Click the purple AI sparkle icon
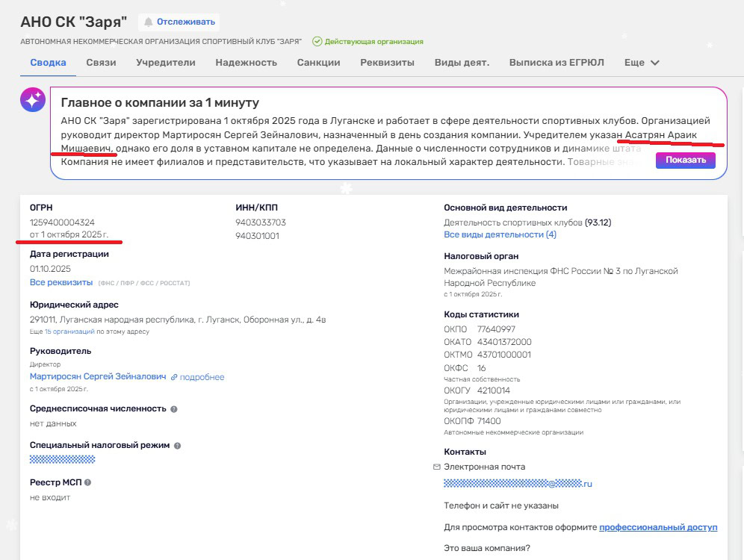The width and height of the screenshot is (744, 560). (33, 100)
